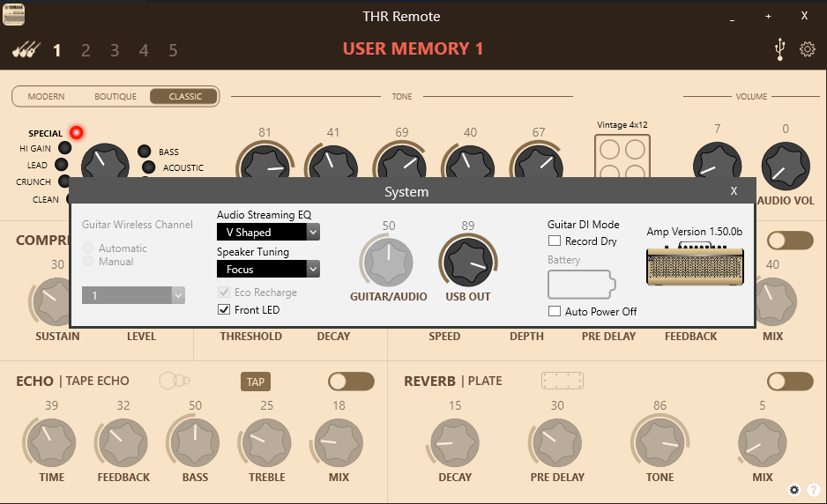Click the echo BASS knob
The height and width of the screenshot is (504, 827).
pyautogui.click(x=195, y=442)
